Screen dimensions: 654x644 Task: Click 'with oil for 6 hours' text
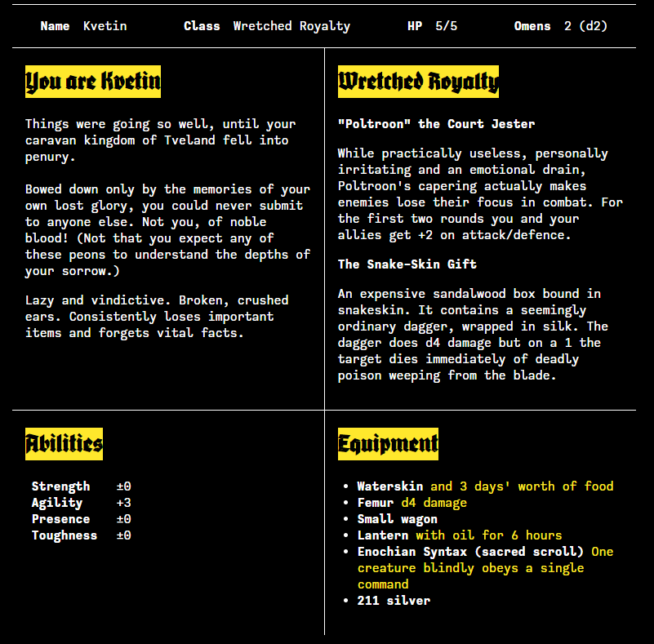489,535
